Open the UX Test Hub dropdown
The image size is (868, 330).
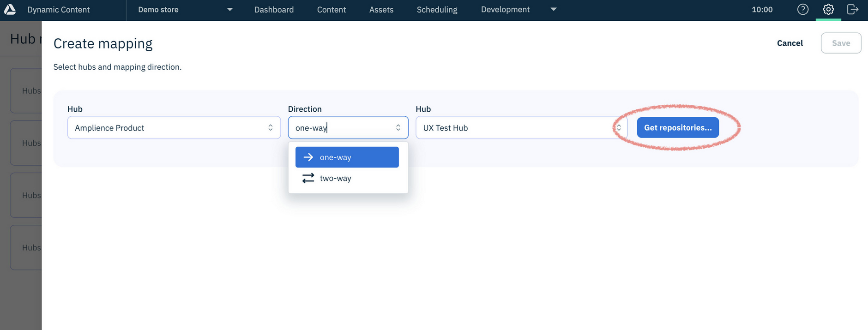click(521, 127)
